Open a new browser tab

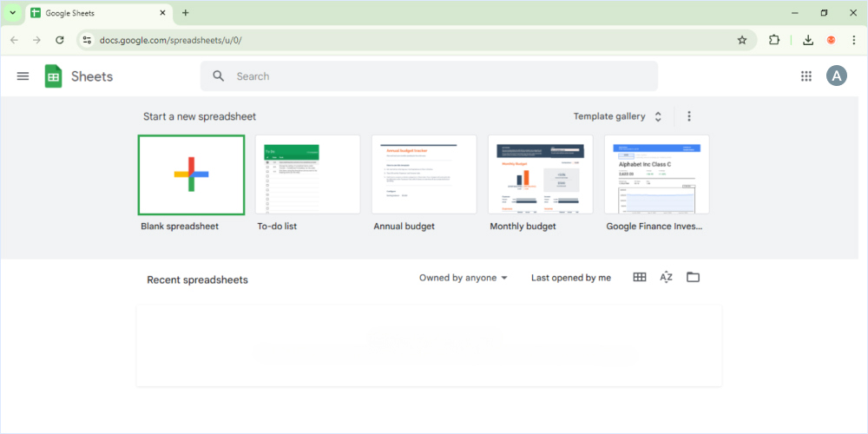click(x=185, y=13)
